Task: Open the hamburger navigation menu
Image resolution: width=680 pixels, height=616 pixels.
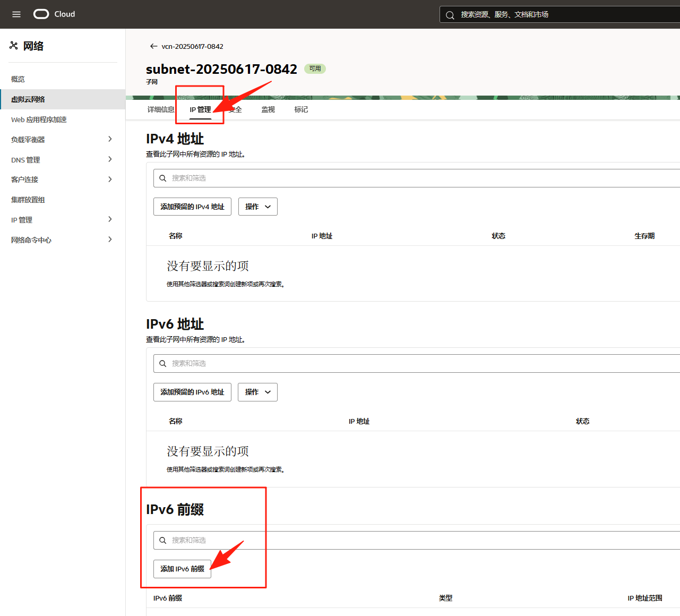Action: pyautogui.click(x=16, y=14)
